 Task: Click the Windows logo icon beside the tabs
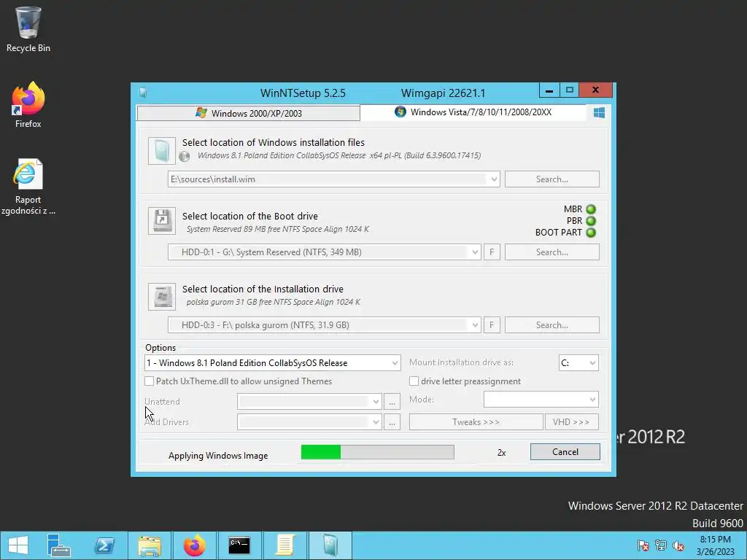click(599, 112)
